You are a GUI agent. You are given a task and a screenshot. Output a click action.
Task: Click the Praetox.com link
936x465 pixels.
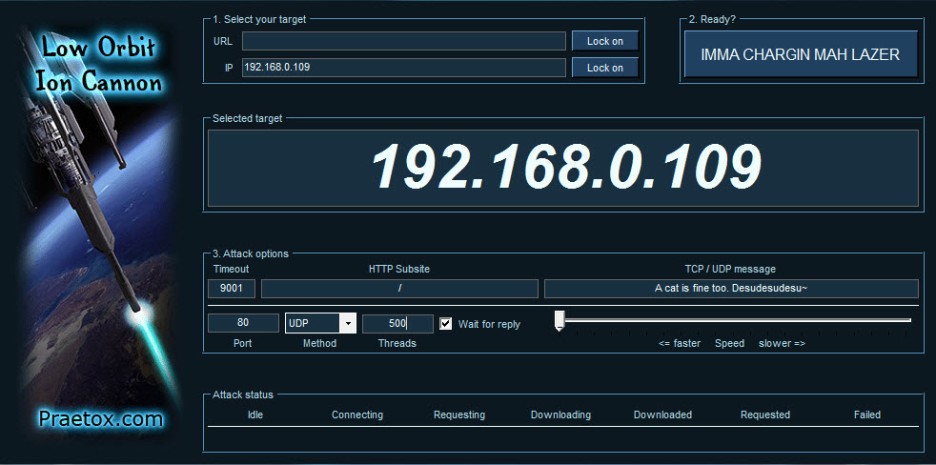point(100,418)
